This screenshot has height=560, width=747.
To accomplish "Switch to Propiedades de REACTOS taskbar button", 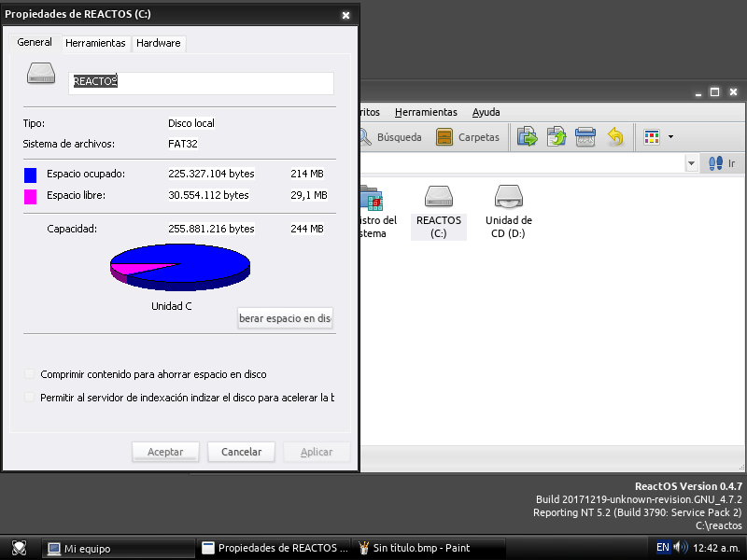I will [x=275, y=549].
